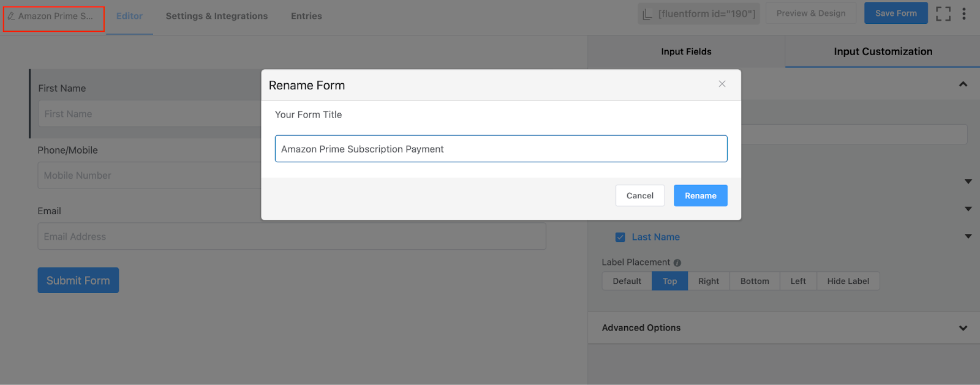
Task: Uncheck the Last Name checkbox
Action: coord(620,237)
